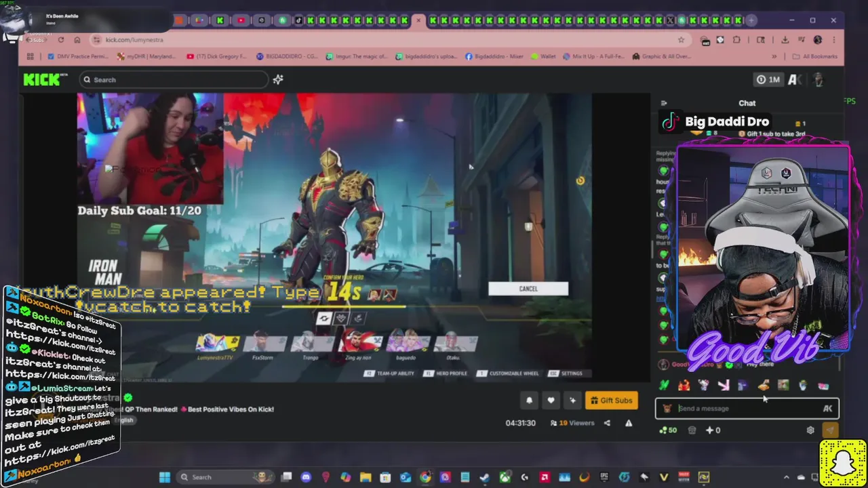Image resolution: width=868 pixels, height=488 pixels.
Task: Click the 50 channel points balance
Action: click(668, 430)
